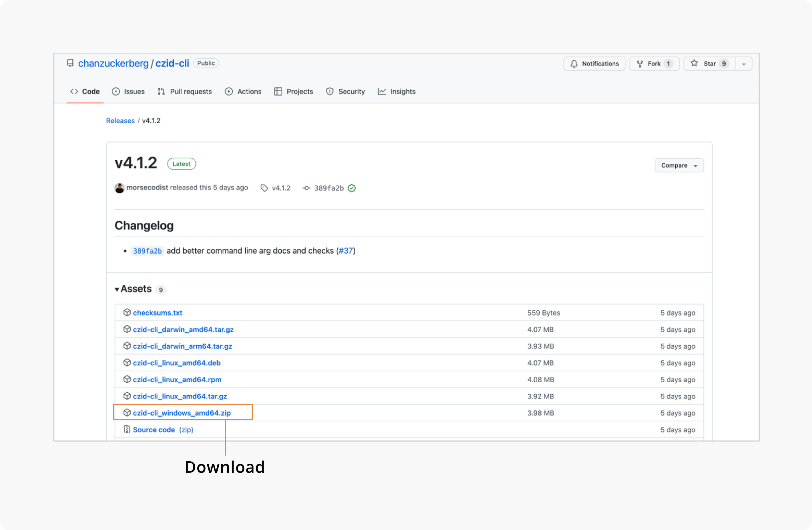
Task: Download Source code (zip)
Action: 163,430
